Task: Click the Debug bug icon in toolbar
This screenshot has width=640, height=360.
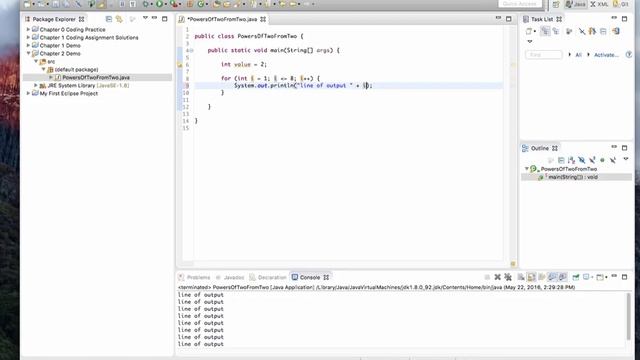Action: (146, 4)
